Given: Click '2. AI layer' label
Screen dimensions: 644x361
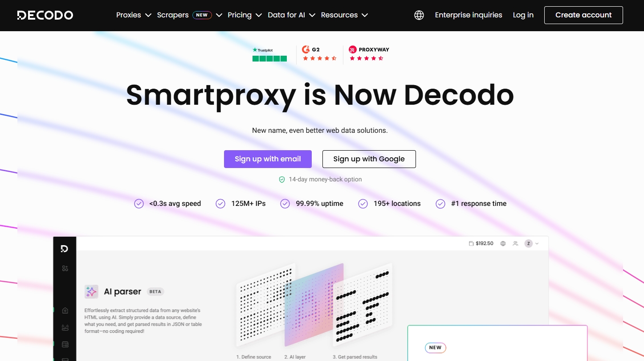Looking at the screenshot, I should click(295, 357).
